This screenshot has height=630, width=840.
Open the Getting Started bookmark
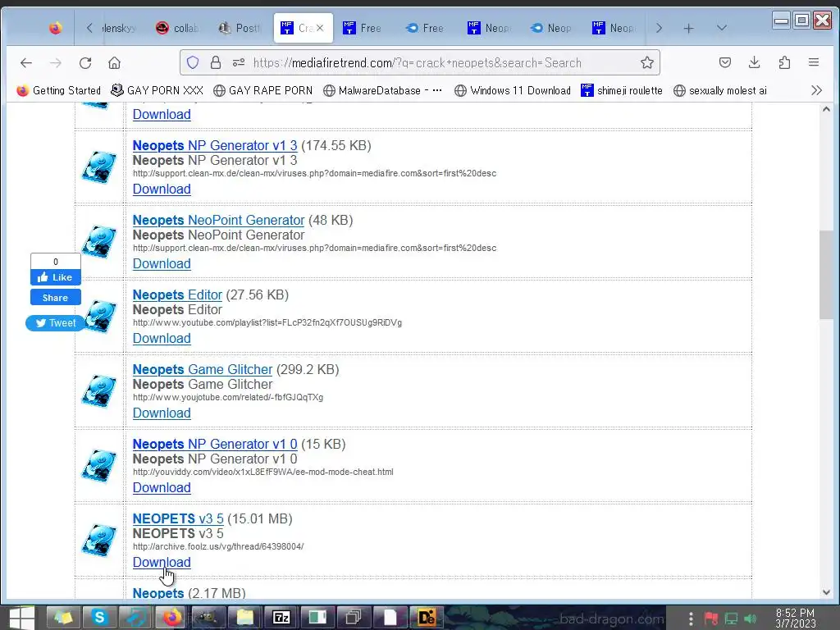(59, 90)
